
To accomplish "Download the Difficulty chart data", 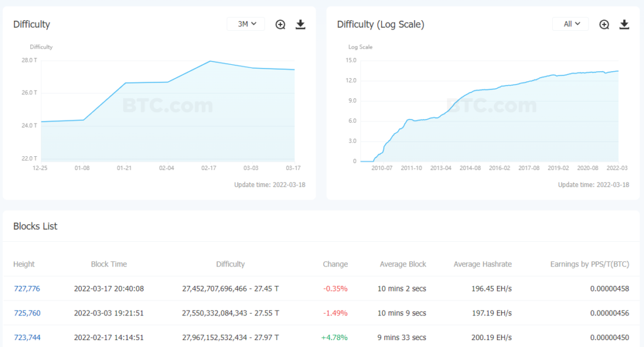I will tap(300, 25).
